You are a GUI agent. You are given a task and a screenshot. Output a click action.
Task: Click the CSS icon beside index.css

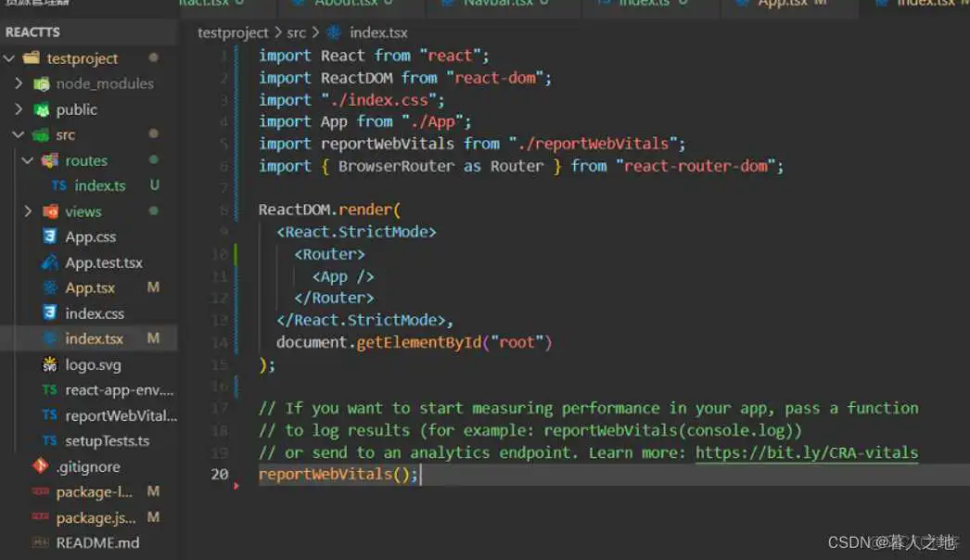coord(50,313)
